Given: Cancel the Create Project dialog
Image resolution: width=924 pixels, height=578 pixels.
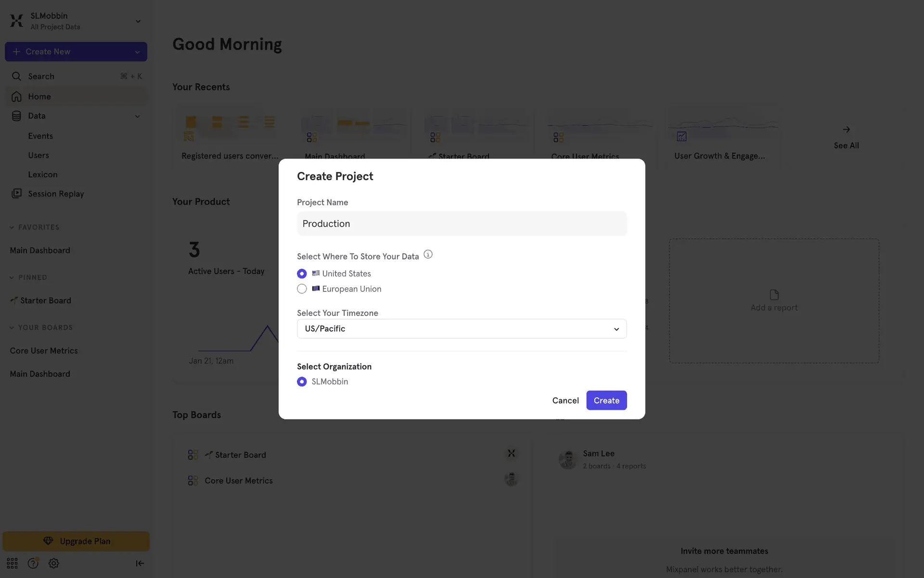Looking at the screenshot, I should [x=565, y=400].
